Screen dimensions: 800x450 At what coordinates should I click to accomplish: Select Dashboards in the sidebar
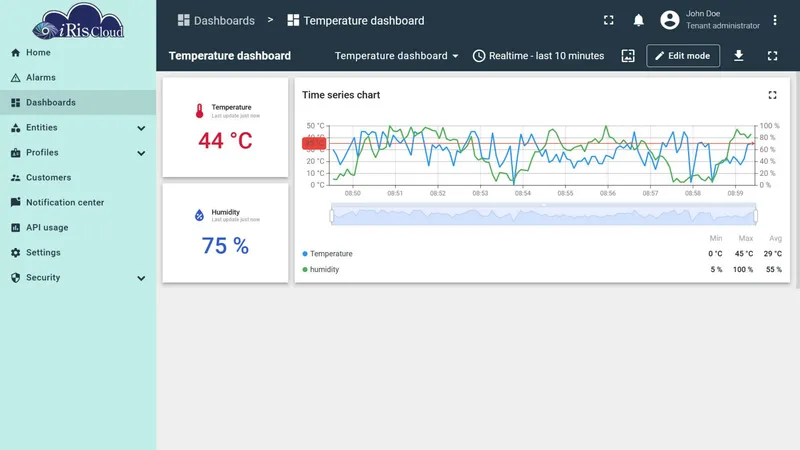[x=78, y=103]
